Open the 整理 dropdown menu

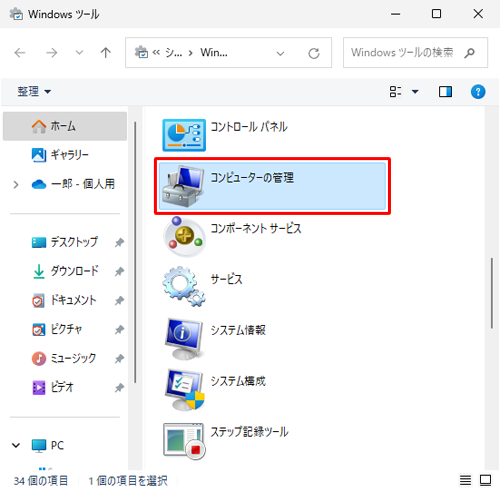click(34, 91)
